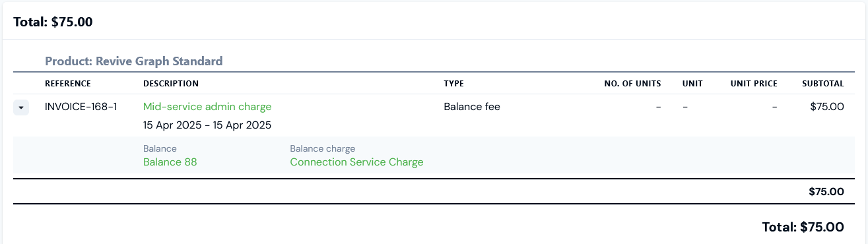This screenshot has height=244, width=868.
Task: Click the NO. OF UNITS column header
Action: 632,84
